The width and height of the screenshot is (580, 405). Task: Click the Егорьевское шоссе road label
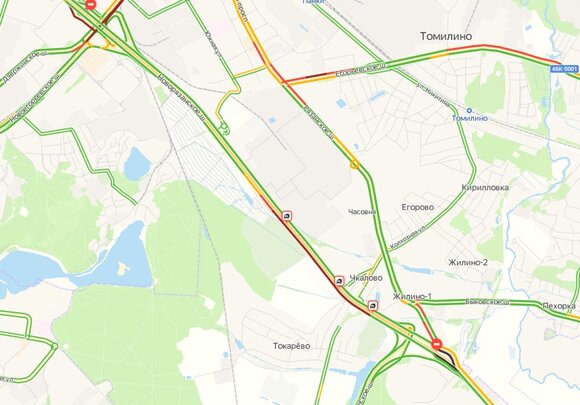tap(360, 70)
